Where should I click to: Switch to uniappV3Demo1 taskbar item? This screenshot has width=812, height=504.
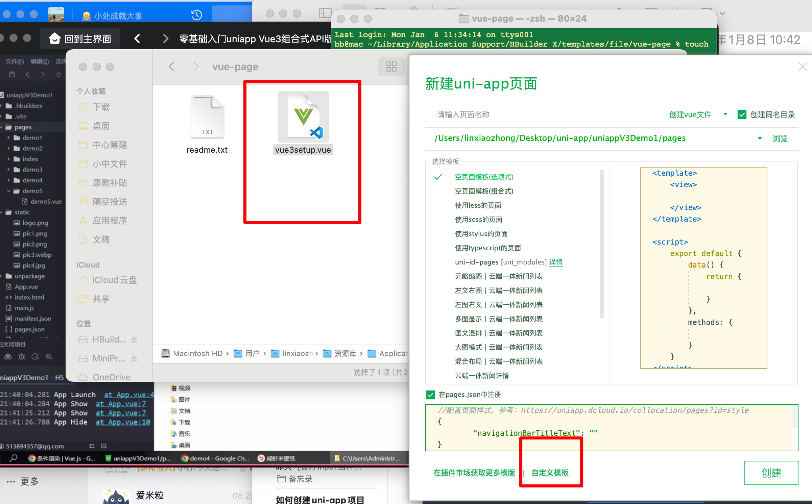coord(138,458)
